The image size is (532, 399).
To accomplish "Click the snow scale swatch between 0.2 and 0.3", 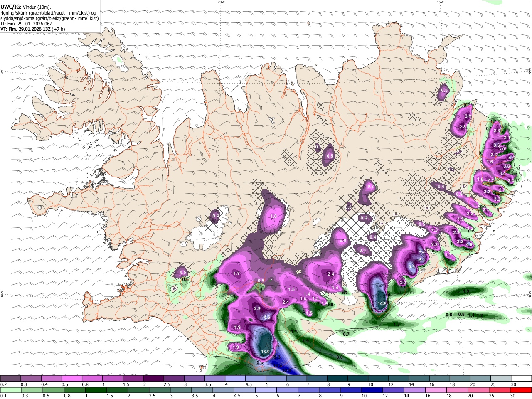I will coord(11,379).
